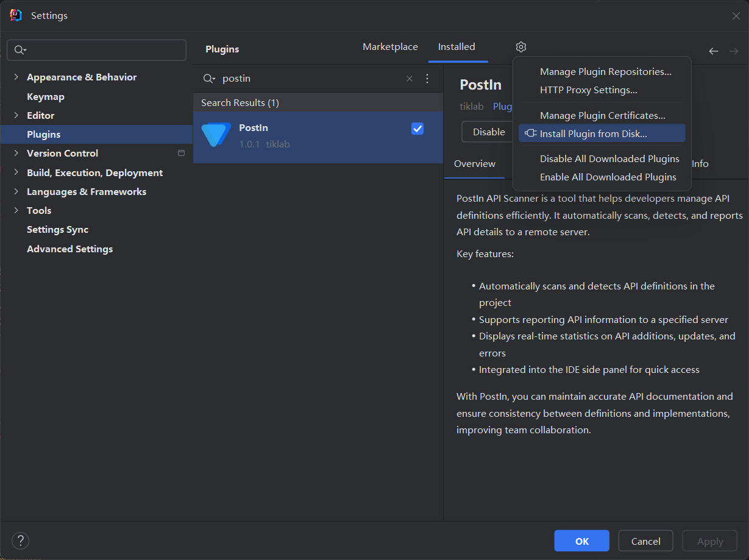The image size is (749, 560).
Task: Open the Overview tab
Action: pos(475,164)
